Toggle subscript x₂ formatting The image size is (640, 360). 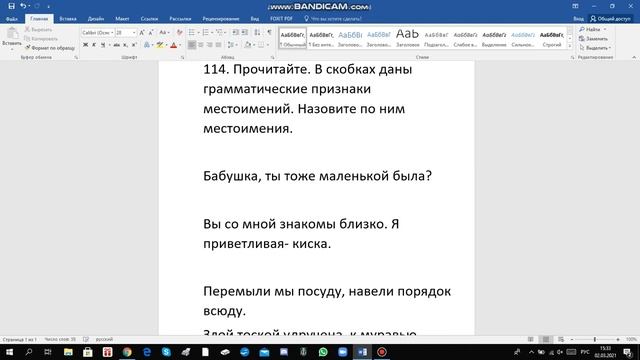[x=125, y=45]
